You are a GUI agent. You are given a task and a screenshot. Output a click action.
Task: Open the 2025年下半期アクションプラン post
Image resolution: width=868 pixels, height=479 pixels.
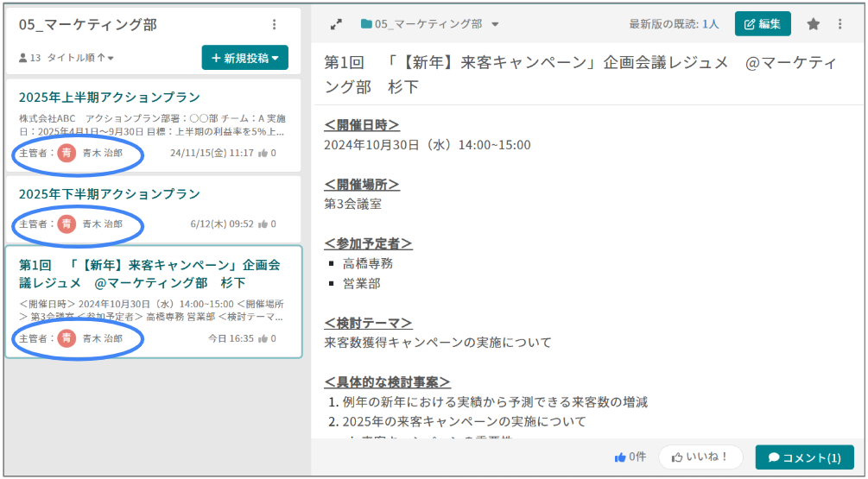coord(110,193)
